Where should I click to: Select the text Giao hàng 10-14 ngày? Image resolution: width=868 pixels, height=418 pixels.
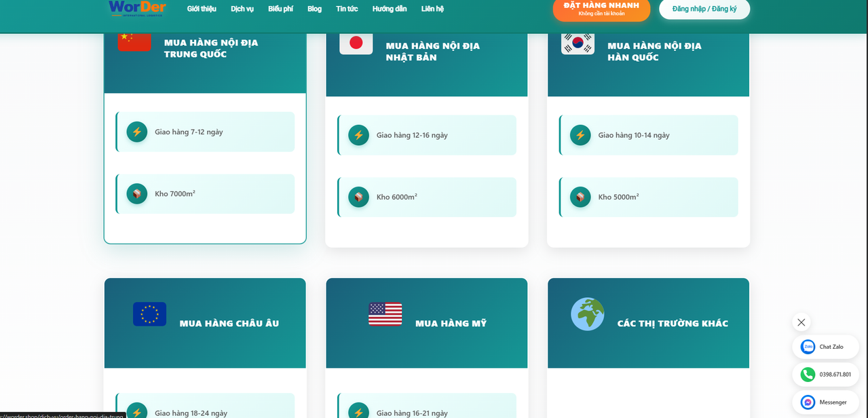point(634,136)
